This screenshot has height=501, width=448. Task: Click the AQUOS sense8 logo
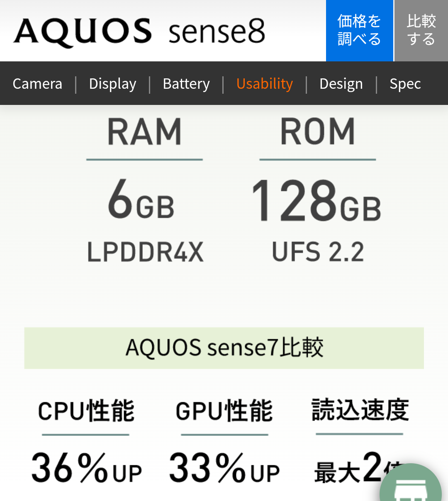tap(139, 32)
